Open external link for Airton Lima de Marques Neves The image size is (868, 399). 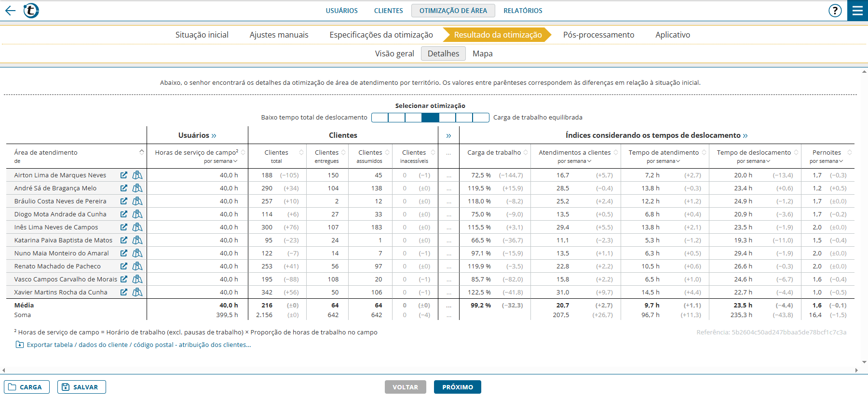124,175
